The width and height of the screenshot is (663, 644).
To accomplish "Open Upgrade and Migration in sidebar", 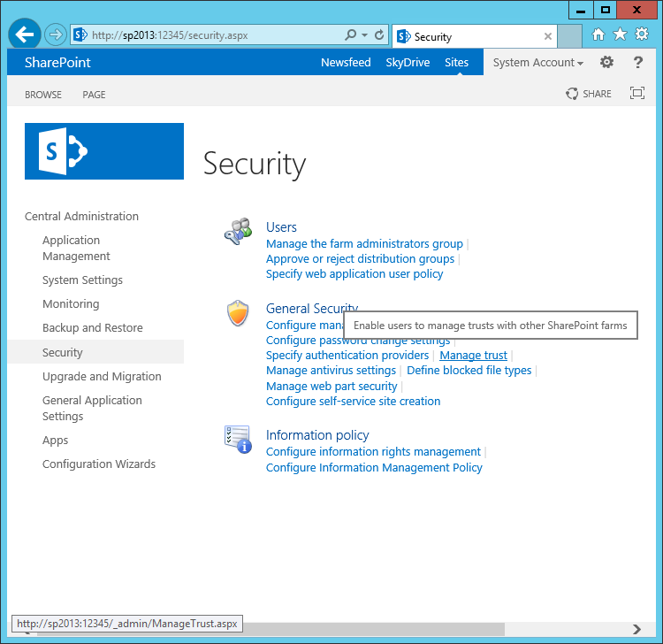I will pos(102,376).
